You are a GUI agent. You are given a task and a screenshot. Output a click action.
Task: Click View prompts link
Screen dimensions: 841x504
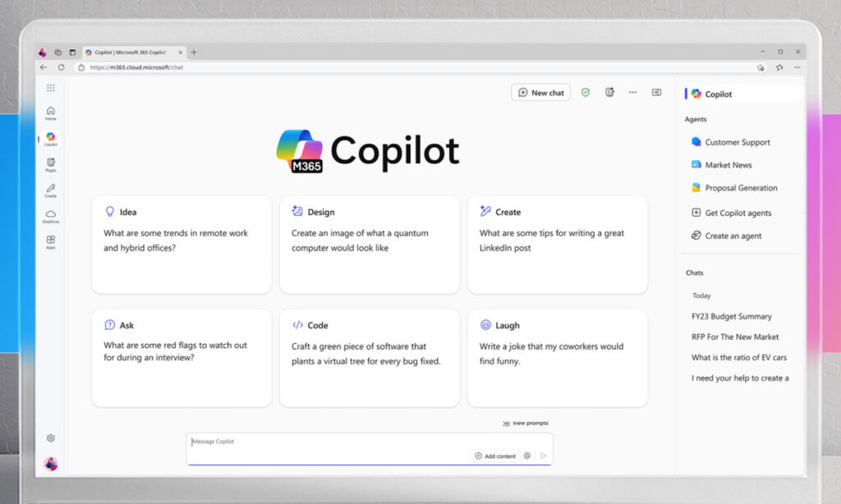tap(526, 423)
